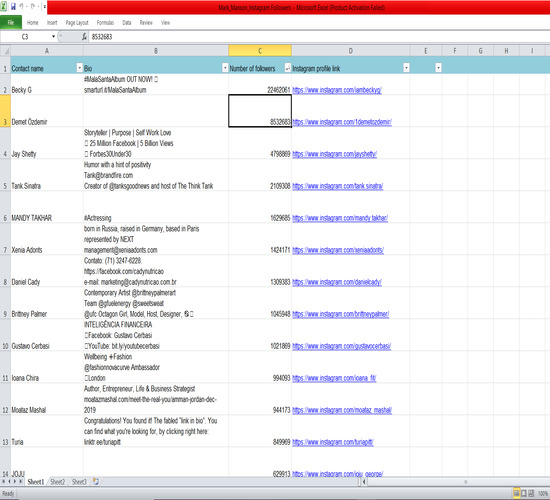Select the Jay Shetty name cell
Image resolution: width=550 pixels, height=500 pixels.
(47, 143)
